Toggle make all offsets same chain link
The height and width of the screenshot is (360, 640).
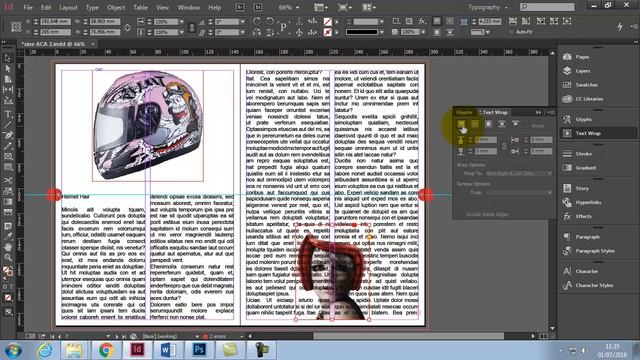click(504, 145)
